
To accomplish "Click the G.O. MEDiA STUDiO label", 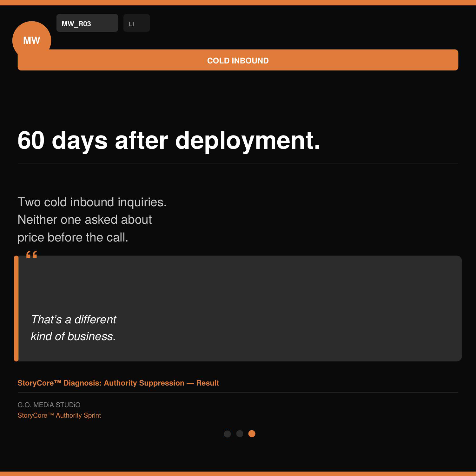I will [49, 405].
